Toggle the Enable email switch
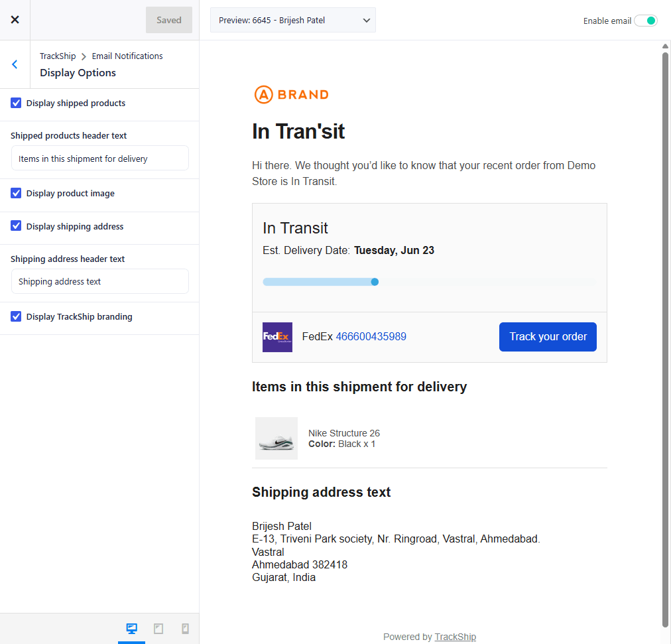Viewport: 671px width, 644px height. point(646,21)
